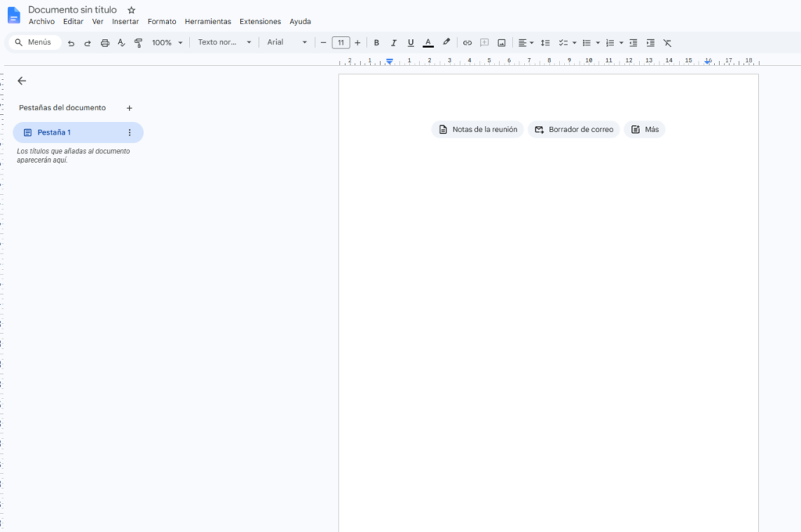
Task: Click the Google Docs home logo
Action: 14,16
